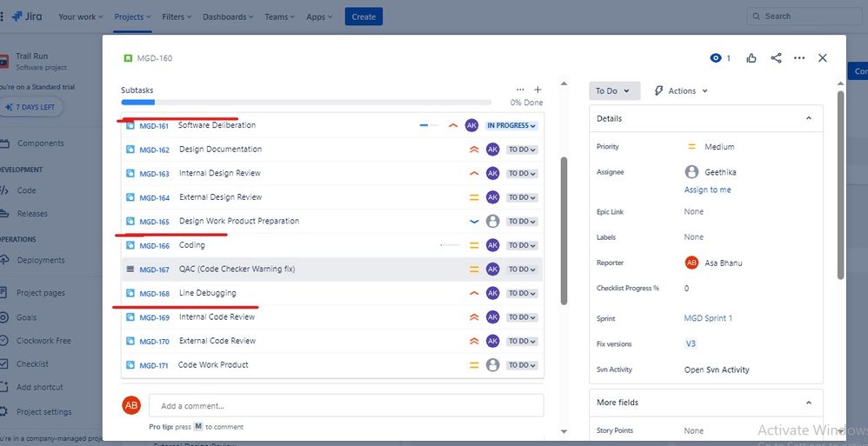Click the MGD-160 story type icon
This screenshot has width=868, height=446.
[x=128, y=58]
